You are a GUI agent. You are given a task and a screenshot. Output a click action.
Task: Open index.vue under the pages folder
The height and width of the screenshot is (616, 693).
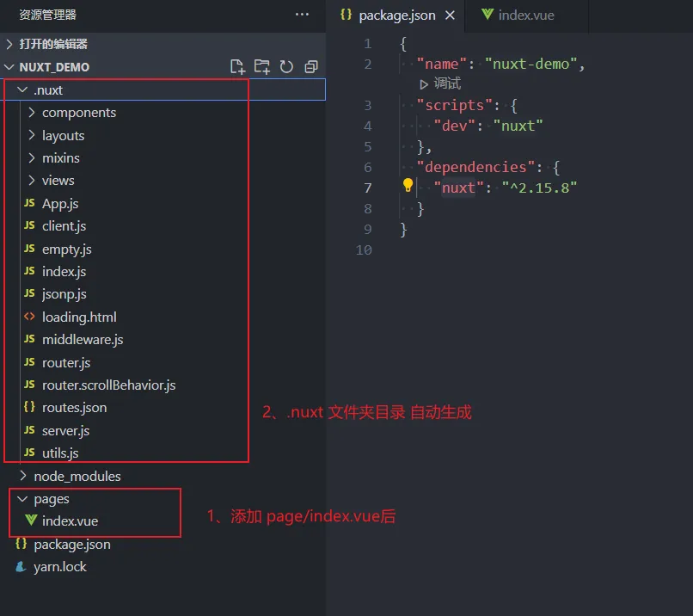click(70, 521)
